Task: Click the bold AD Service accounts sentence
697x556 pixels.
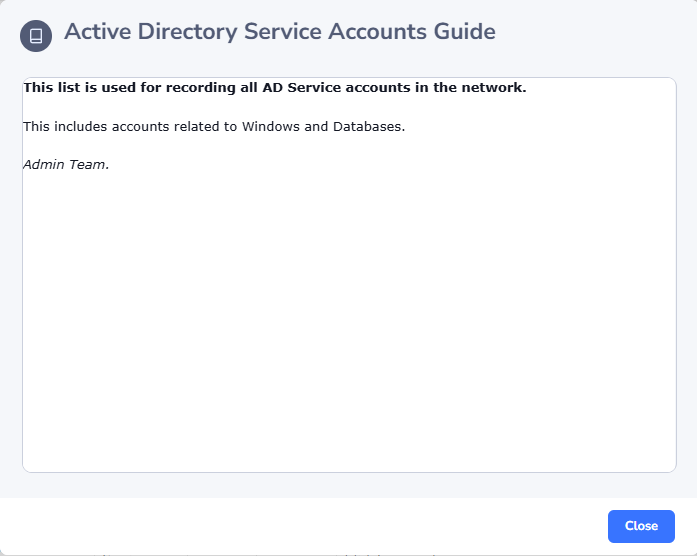Action: [x=274, y=88]
